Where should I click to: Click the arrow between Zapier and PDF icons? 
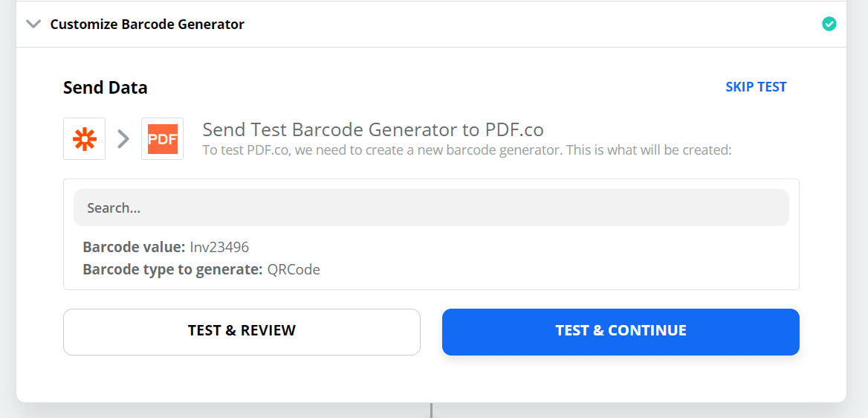click(x=123, y=139)
